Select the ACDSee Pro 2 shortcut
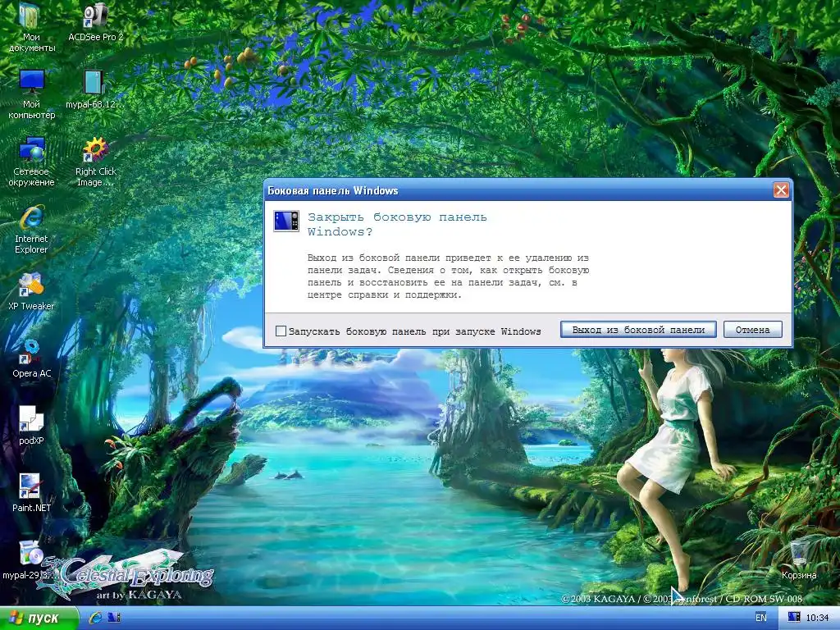 [x=95, y=22]
